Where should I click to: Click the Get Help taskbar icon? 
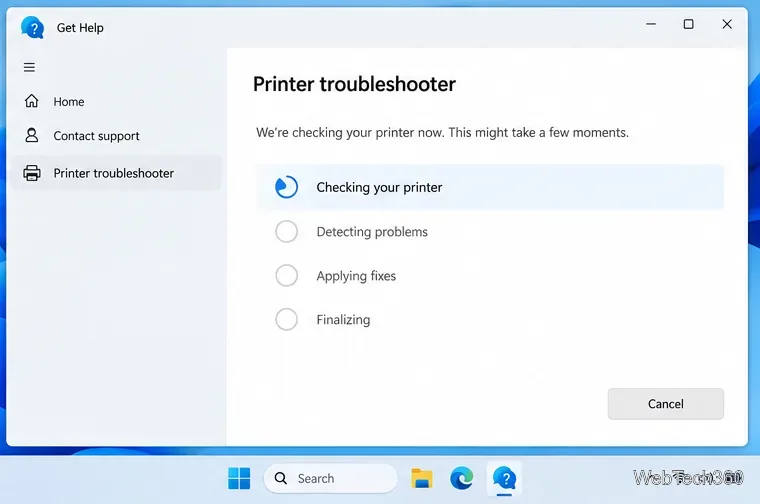click(x=504, y=479)
